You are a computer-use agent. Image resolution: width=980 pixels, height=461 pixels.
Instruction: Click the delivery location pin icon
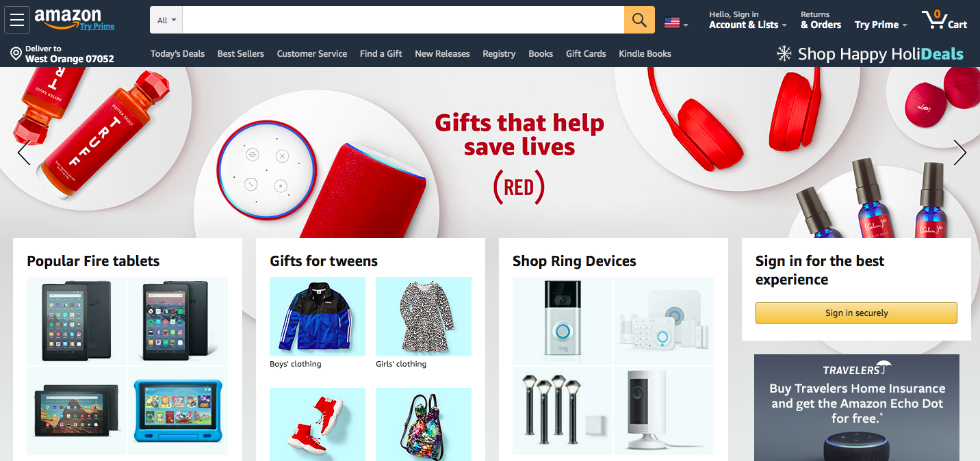point(16,54)
